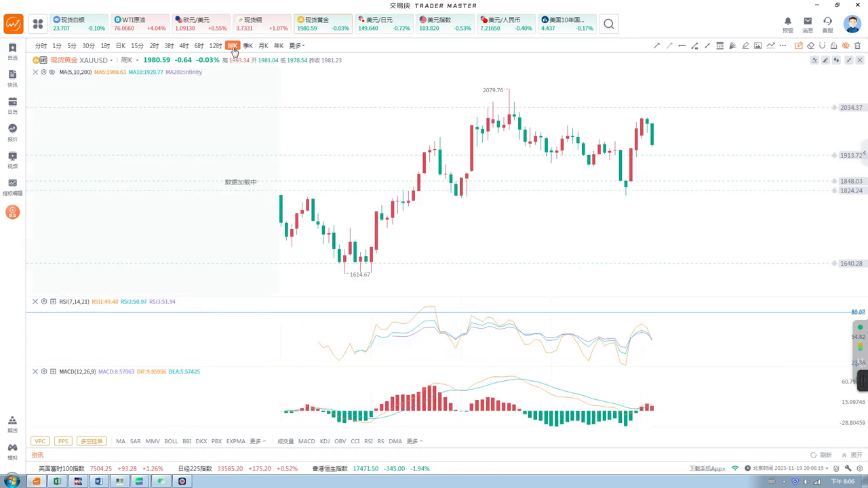Click the orange edit note icon

point(798,45)
